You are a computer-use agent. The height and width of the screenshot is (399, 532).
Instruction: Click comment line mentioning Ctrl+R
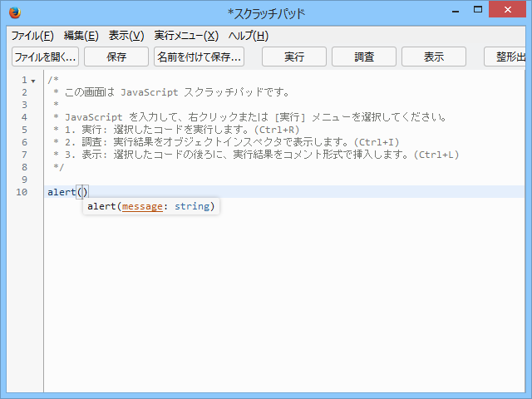(176, 130)
